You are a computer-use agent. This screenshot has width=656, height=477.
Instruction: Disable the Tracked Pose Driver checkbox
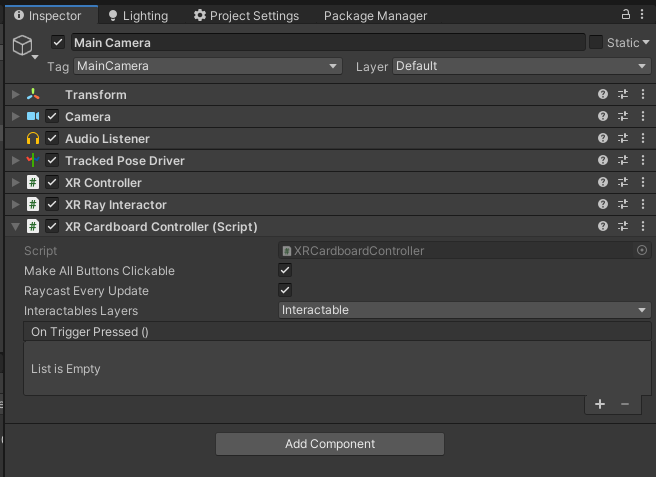point(52,160)
